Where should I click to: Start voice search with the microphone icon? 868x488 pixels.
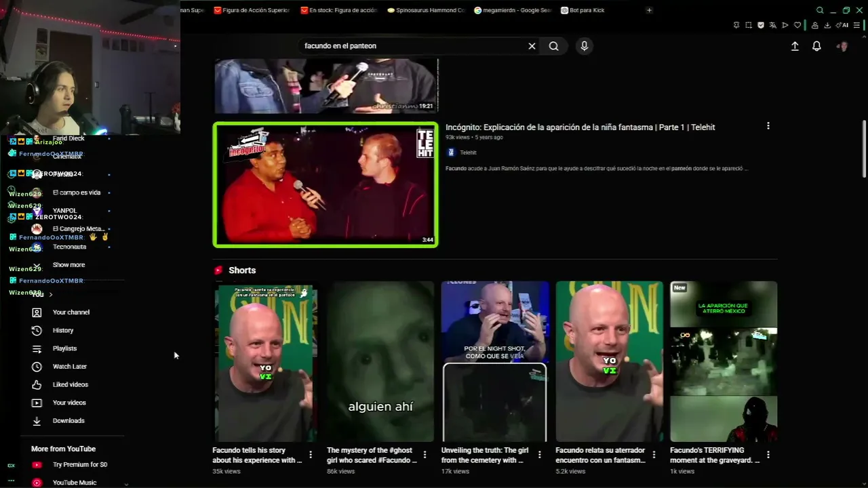click(x=584, y=46)
